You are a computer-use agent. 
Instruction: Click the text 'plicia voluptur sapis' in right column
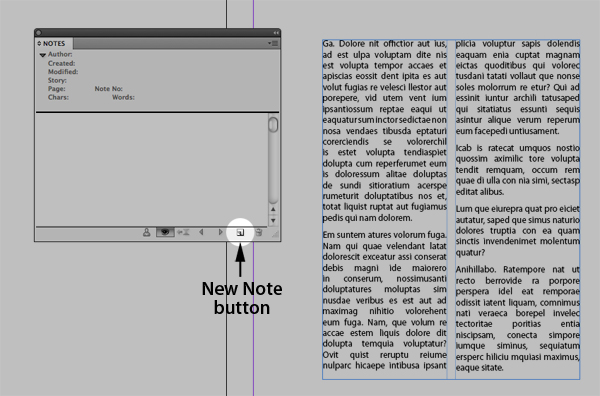(498, 44)
